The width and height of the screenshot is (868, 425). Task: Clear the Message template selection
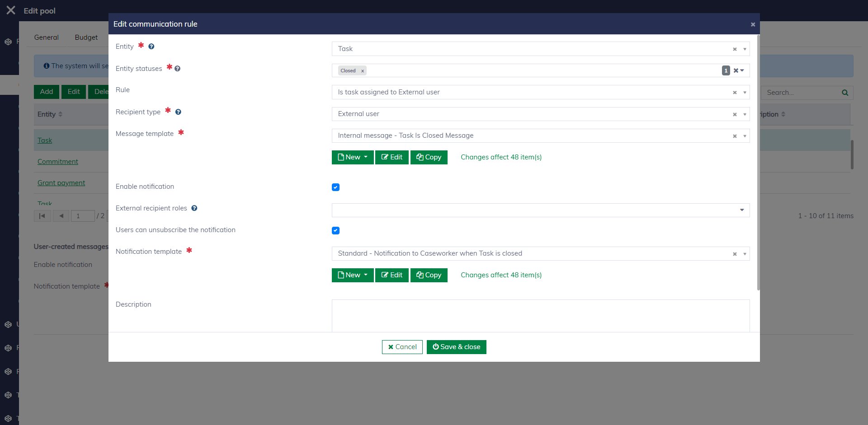pos(735,136)
